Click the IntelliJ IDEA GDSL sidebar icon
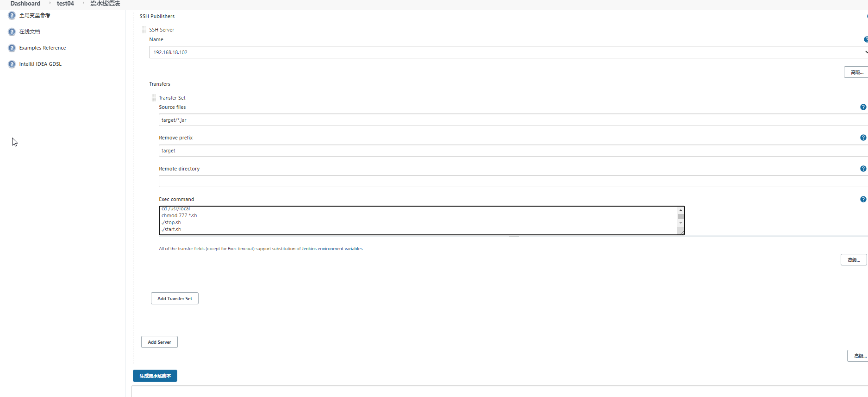 12,64
